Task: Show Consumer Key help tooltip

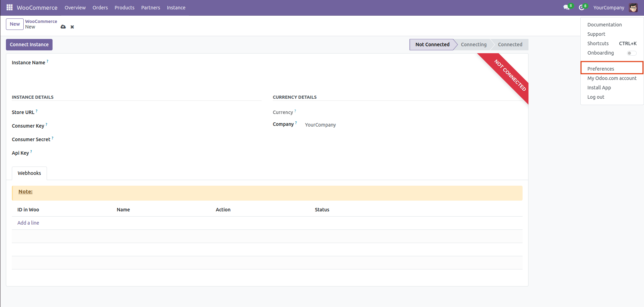Action: tap(46, 124)
